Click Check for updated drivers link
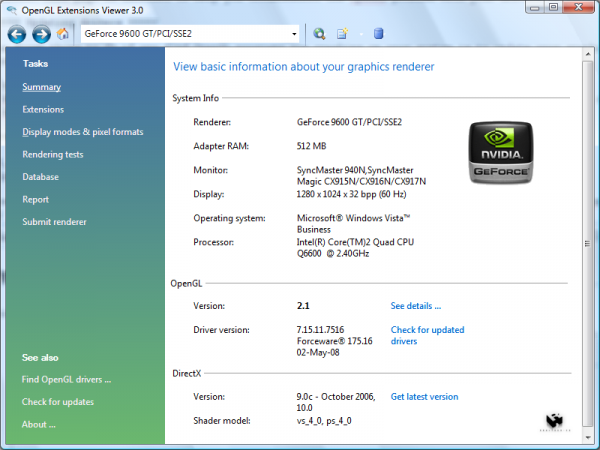This screenshot has width=600, height=450. [427, 335]
